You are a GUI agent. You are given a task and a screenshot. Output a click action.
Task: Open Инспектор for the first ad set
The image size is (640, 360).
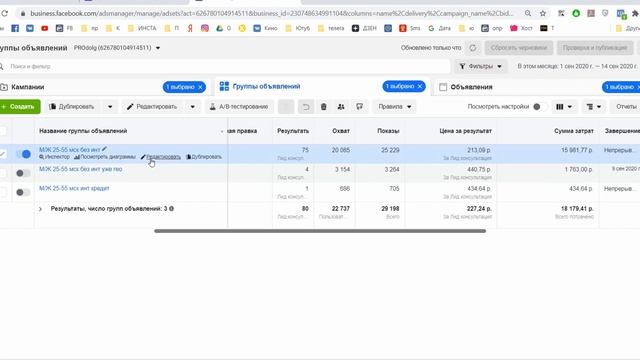point(55,157)
